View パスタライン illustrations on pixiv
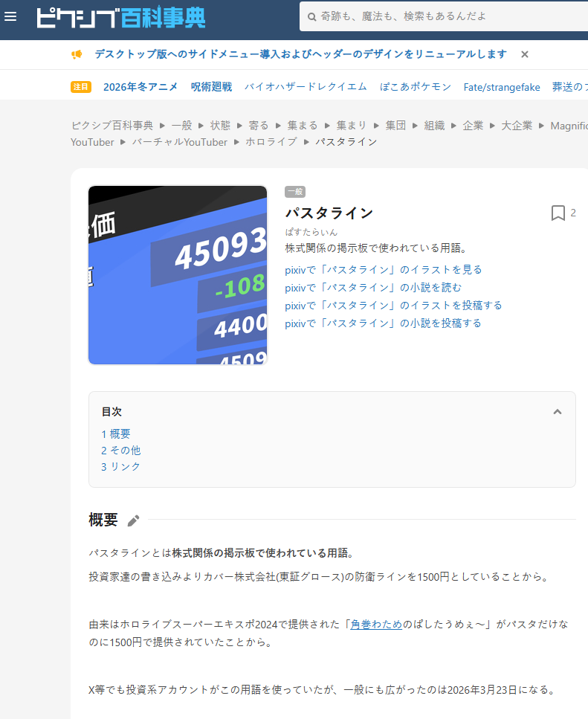Viewport: 588px width, 719px height. point(384,269)
